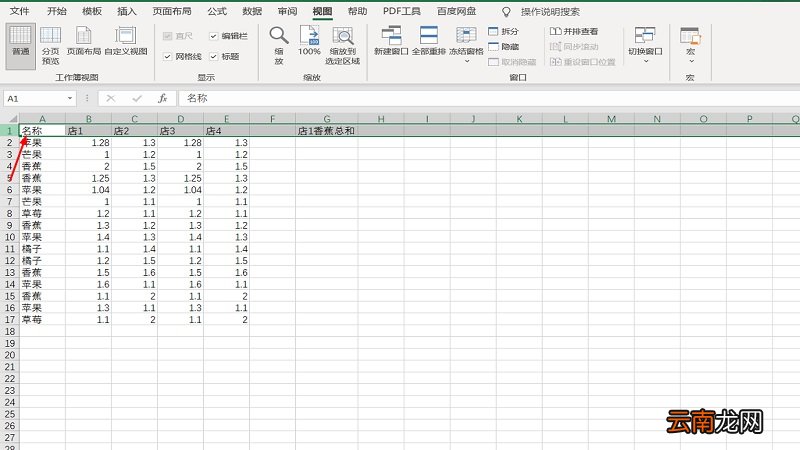This screenshot has width=800, height=450.
Task: Select cell A3 芒果
Action: click(42, 155)
